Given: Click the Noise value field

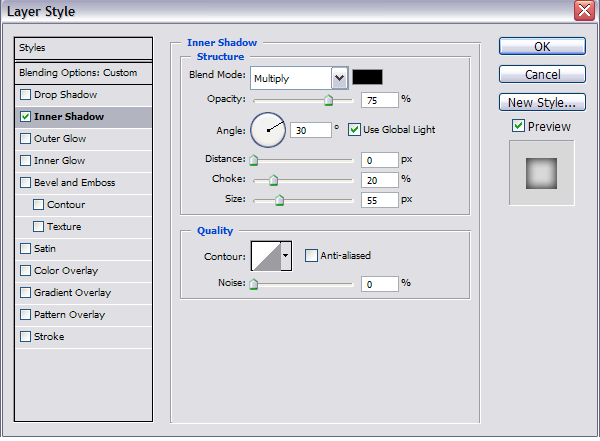Looking at the screenshot, I should (x=380, y=284).
